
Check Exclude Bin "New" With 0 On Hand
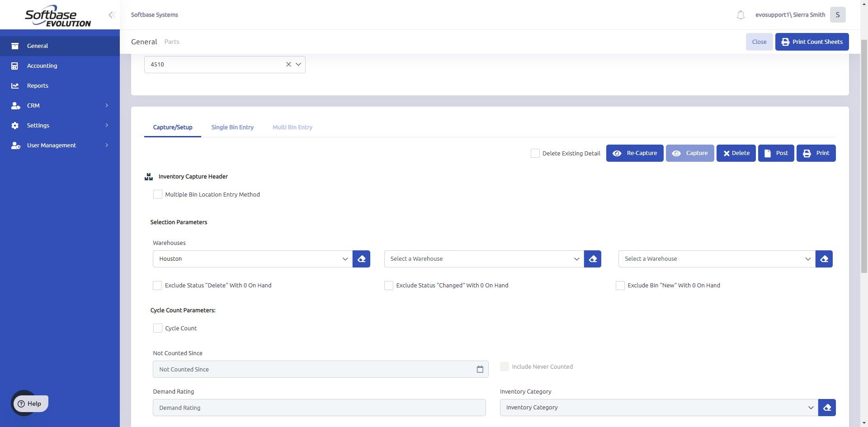point(620,286)
